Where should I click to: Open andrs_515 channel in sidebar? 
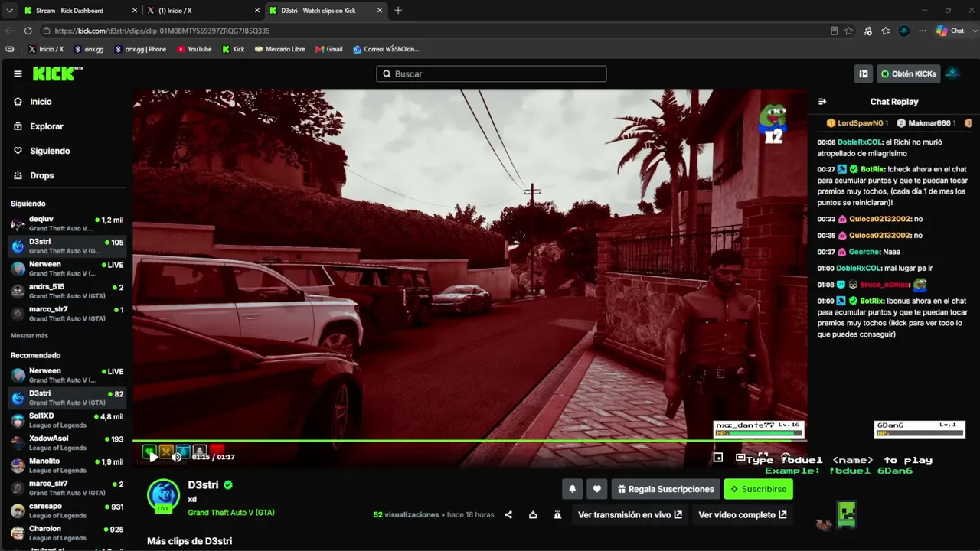67,291
